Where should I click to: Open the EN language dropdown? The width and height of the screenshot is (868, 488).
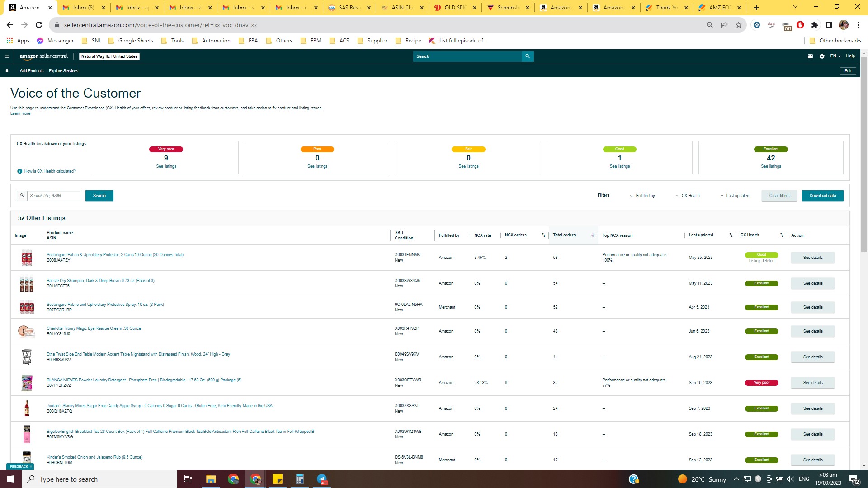835,56
